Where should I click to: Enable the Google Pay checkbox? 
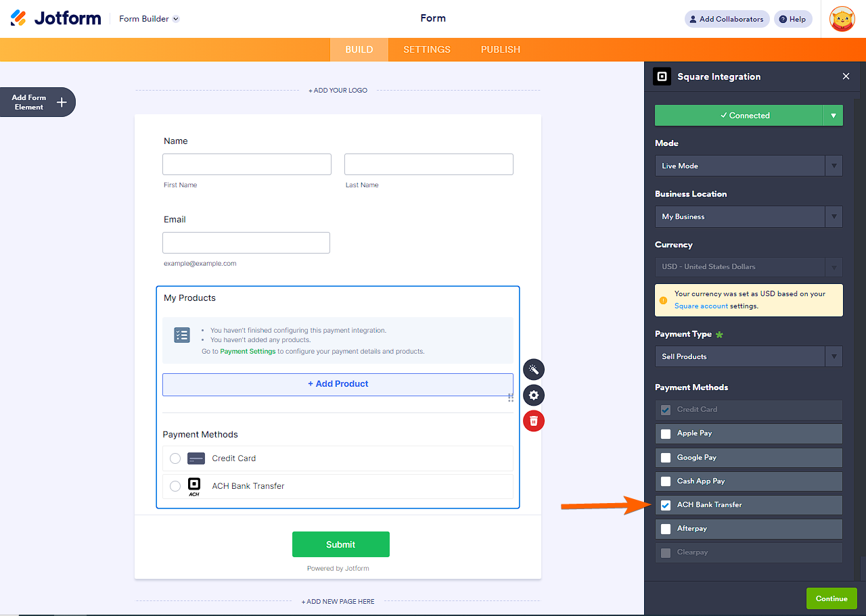(666, 458)
